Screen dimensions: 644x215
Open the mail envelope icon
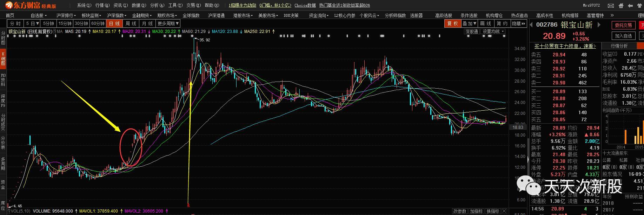click(x=611, y=6)
